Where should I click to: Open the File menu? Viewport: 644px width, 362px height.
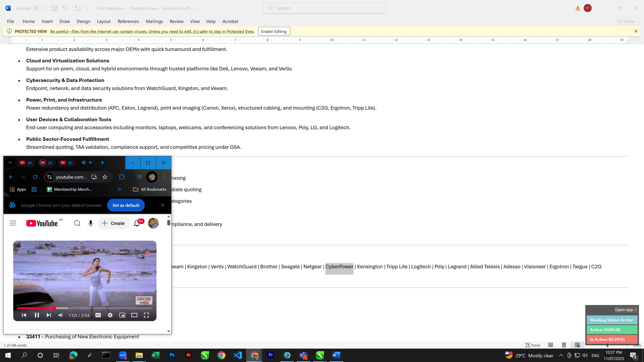point(11,21)
